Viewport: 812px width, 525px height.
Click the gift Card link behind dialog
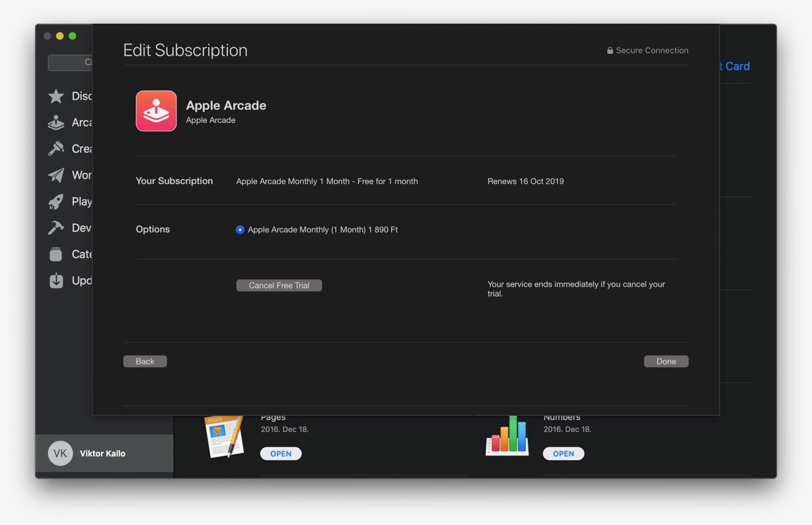click(x=735, y=66)
